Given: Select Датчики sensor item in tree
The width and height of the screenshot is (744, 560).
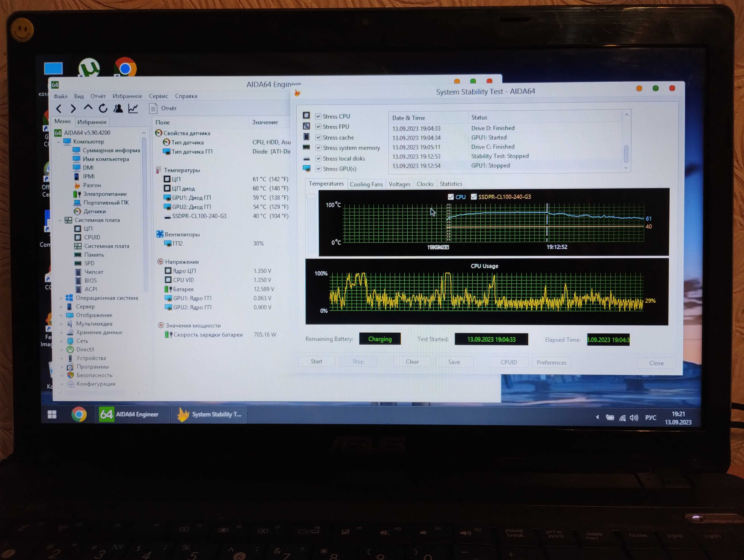Looking at the screenshot, I should pyautogui.click(x=90, y=211).
